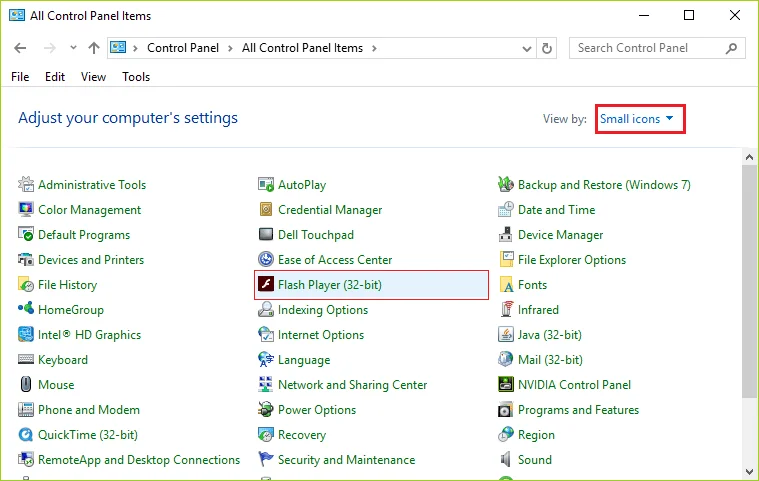Image resolution: width=759 pixels, height=481 pixels.
Task: Click the Credential Manager safe icon
Action: (x=266, y=210)
